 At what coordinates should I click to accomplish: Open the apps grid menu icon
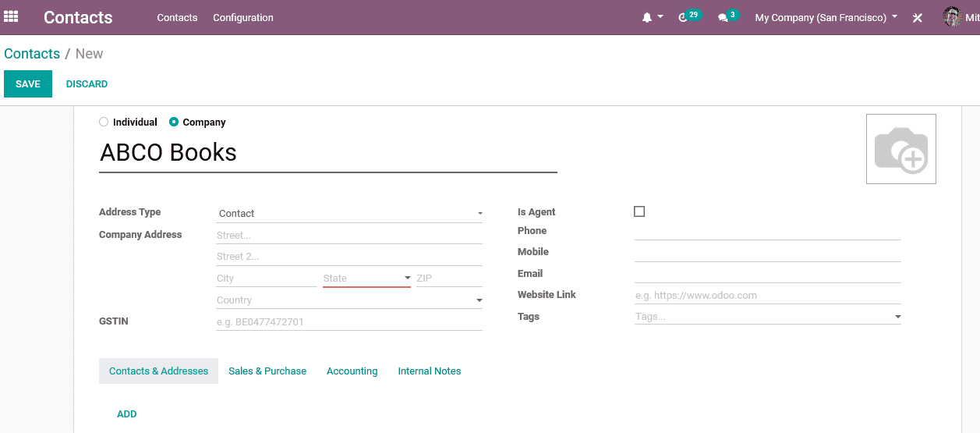12,16
